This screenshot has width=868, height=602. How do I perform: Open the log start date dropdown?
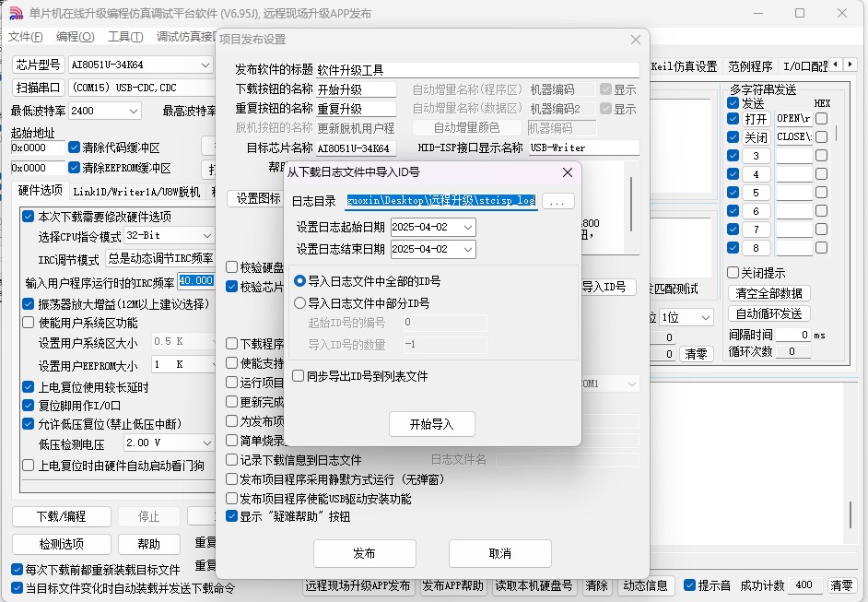468,227
